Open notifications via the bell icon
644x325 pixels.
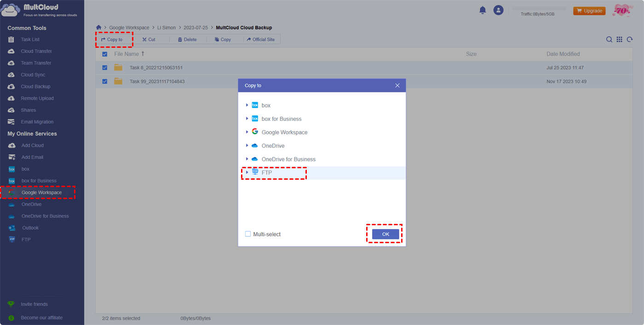coord(483,9)
